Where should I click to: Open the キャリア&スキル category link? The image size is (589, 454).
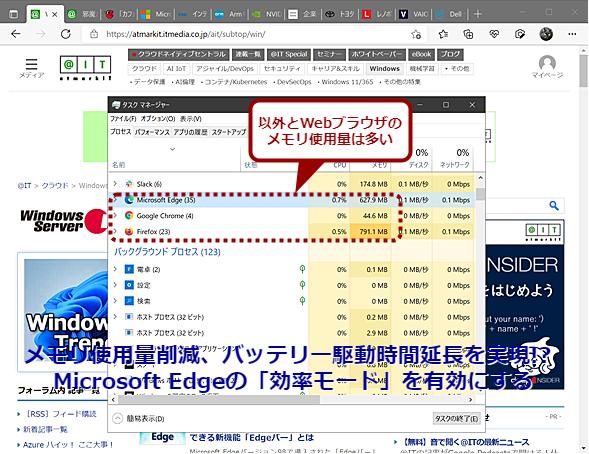click(336, 69)
